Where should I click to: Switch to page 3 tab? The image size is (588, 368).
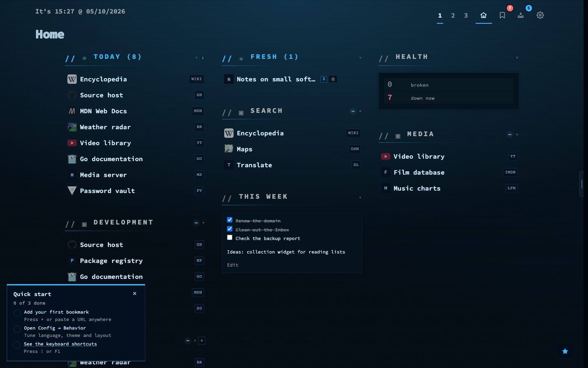[466, 16]
